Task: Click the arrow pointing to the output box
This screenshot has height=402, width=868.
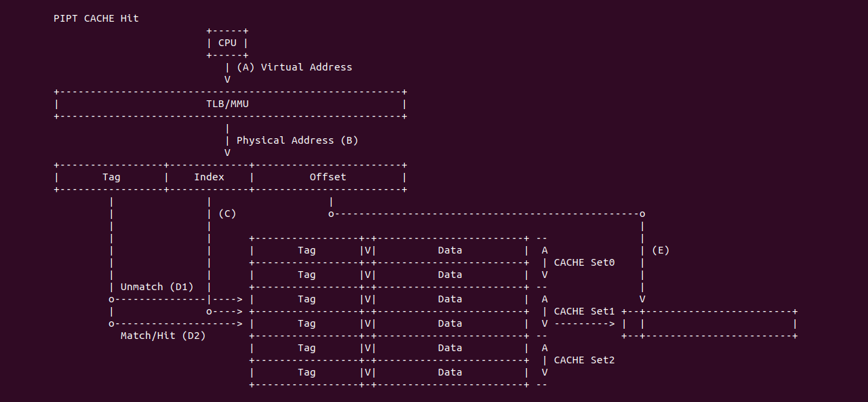Action: (x=585, y=324)
